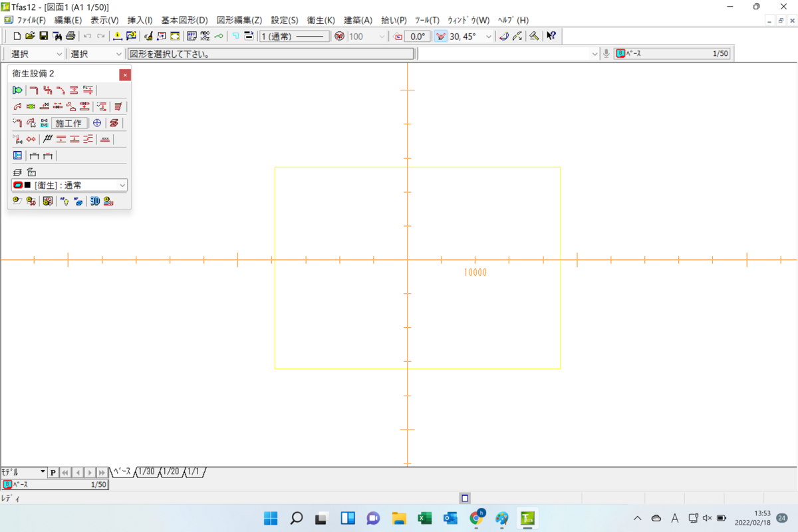Click the bottom ﾍﾞｰｽ 1/50 status button
The width and height of the screenshot is (798, 532).
(x=55, y=485)
